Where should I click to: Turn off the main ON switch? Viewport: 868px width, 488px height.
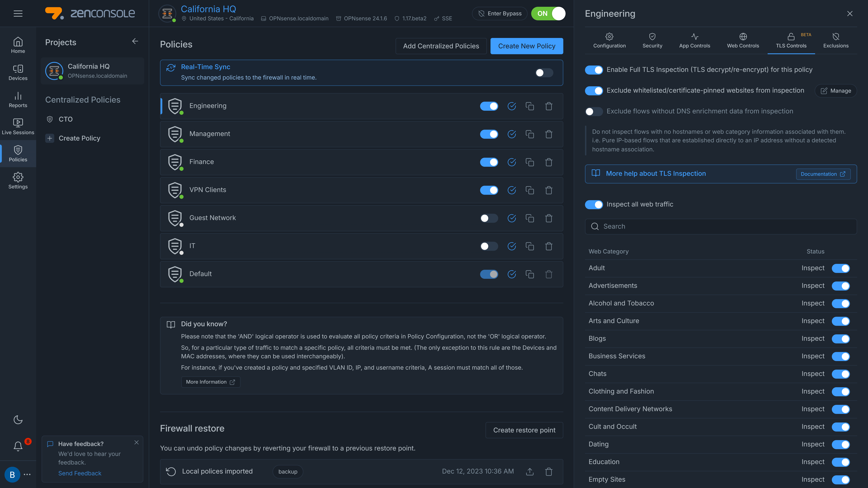[x=548, y=13]
